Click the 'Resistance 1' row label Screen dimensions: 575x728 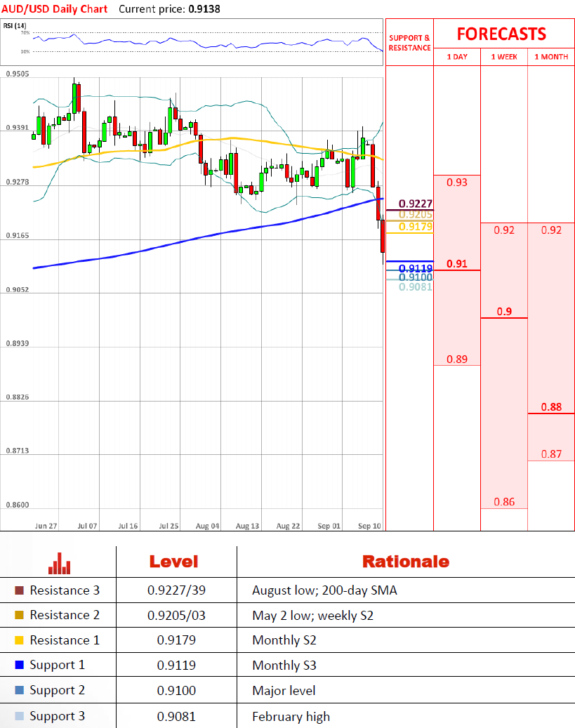(65, 640)
